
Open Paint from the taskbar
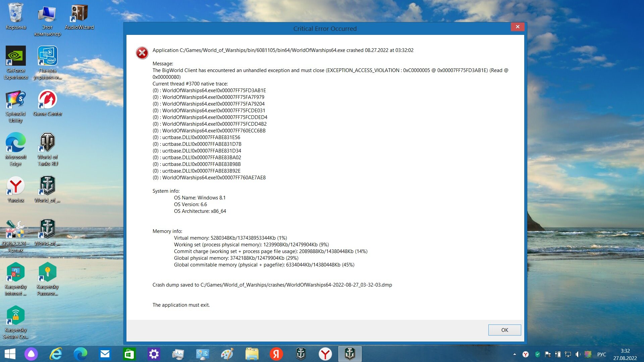[227, 354]
